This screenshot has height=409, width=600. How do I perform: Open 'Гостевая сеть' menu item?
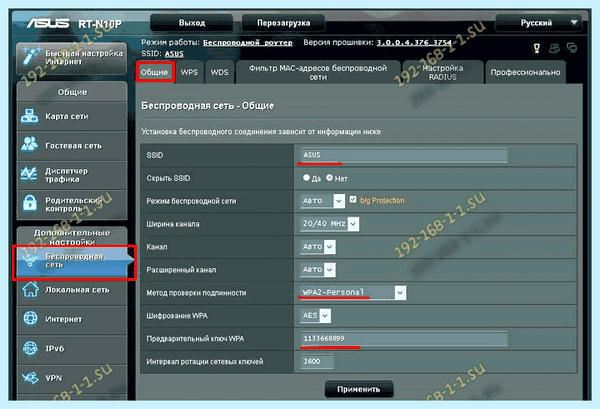(x=72, y=145)
